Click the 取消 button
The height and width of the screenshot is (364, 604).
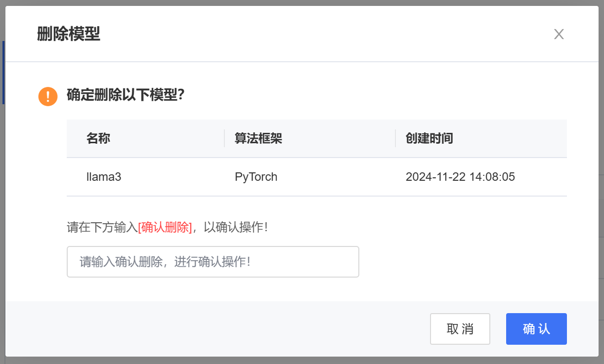(x=460, y=329)
